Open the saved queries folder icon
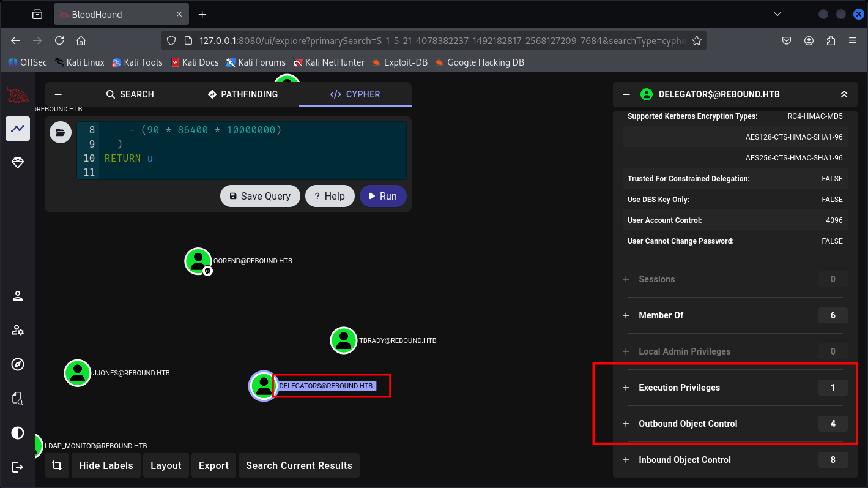The width and height of the screenshot is (868, 488). tap(60, 132)
